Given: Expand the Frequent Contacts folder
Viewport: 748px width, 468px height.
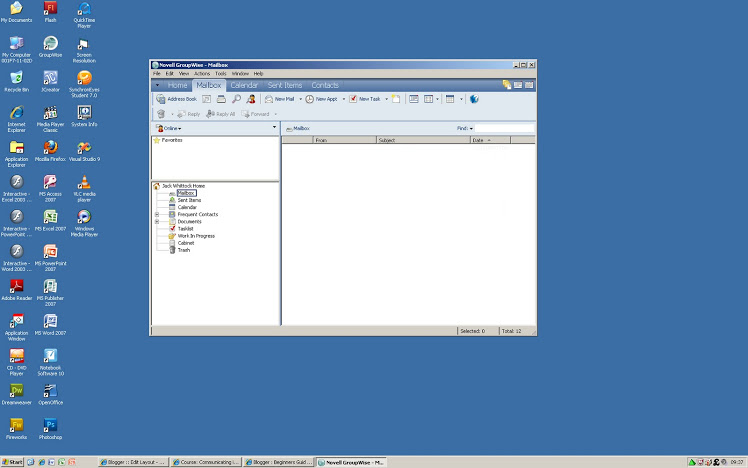Looking at the screenshot, I should tap(157, 214).
